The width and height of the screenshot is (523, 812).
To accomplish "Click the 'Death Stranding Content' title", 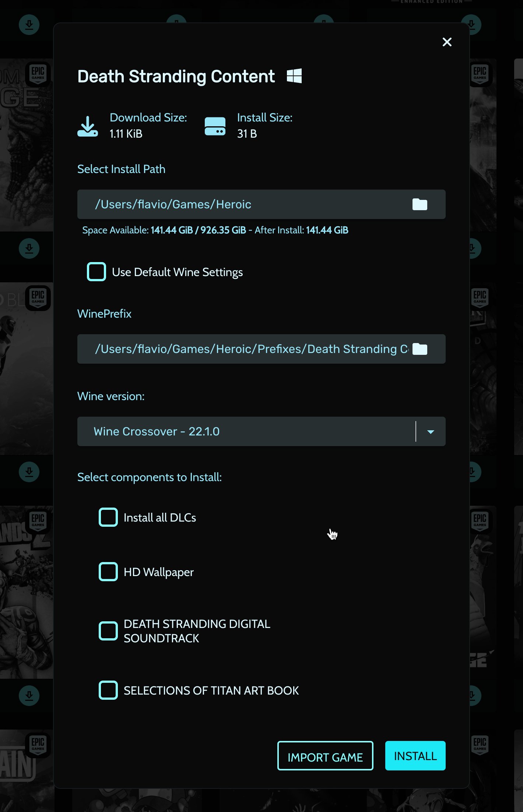I will pyautogui.click(x=176, y=77).
